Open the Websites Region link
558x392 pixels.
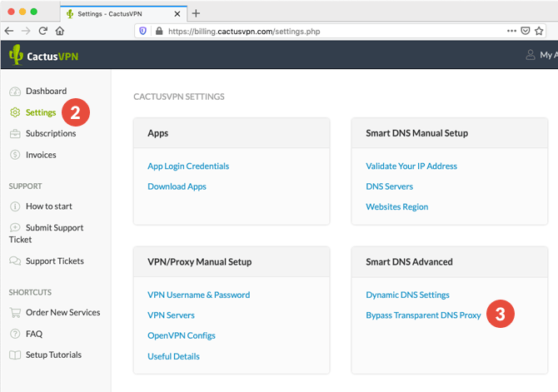pos(397,206)
